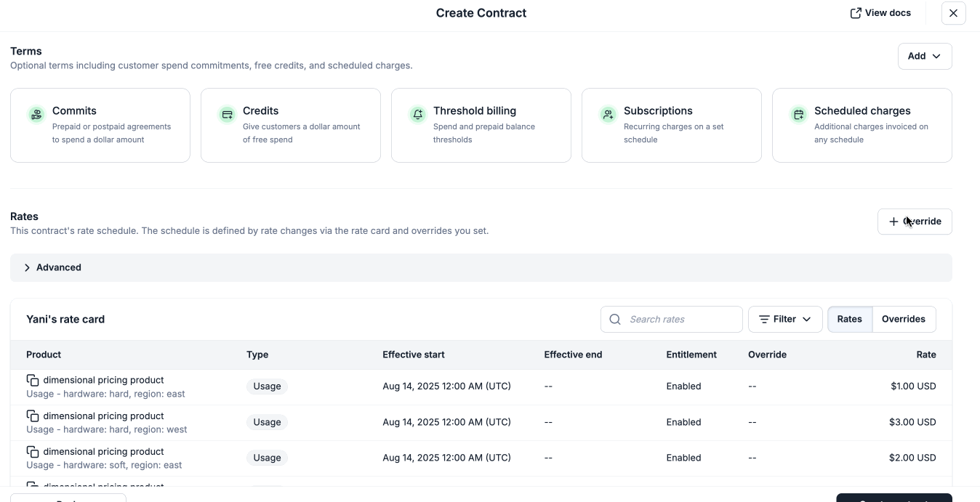The image size is (980, 502).
Task: Click the Threshold billing bell icon
Action: tap(417, 114)
